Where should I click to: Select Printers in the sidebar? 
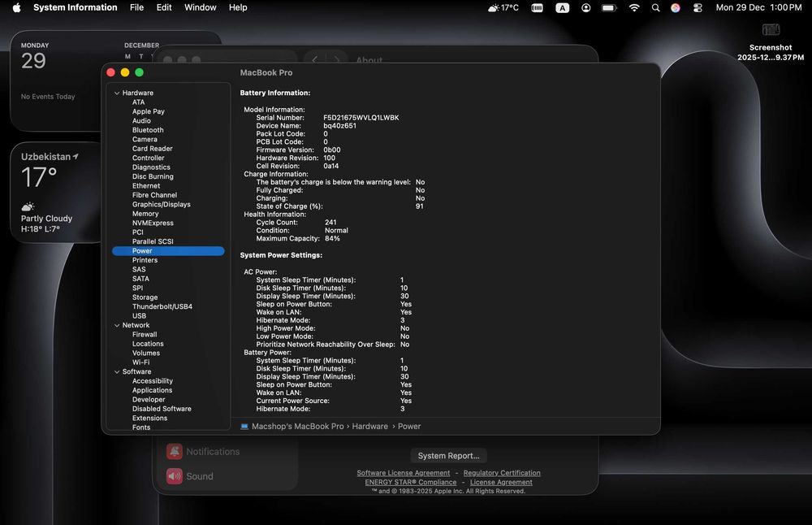point(145,260)
